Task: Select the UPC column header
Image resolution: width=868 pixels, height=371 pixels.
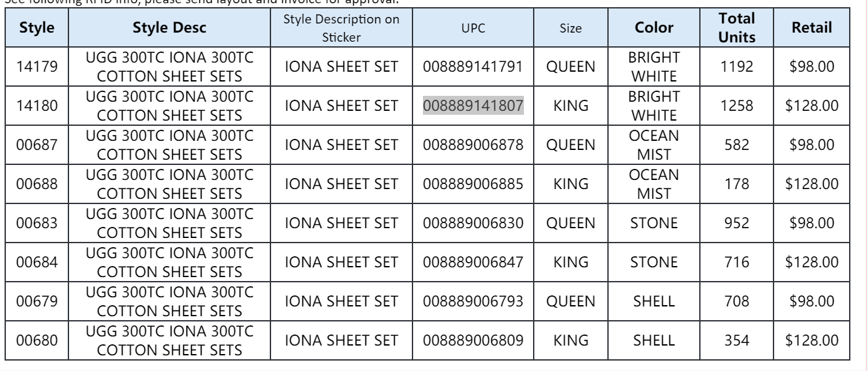Action: coord(473,29)
